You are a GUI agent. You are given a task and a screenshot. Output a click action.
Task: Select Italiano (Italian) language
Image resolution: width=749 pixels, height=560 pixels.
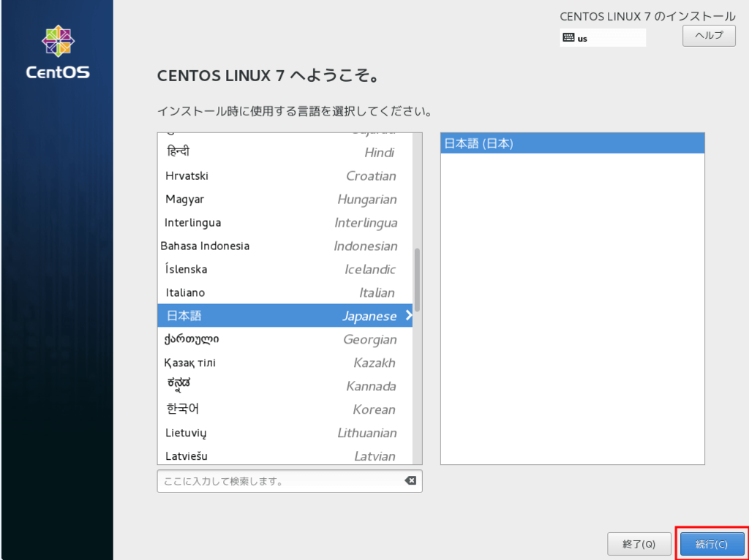[x=285, y=292]
